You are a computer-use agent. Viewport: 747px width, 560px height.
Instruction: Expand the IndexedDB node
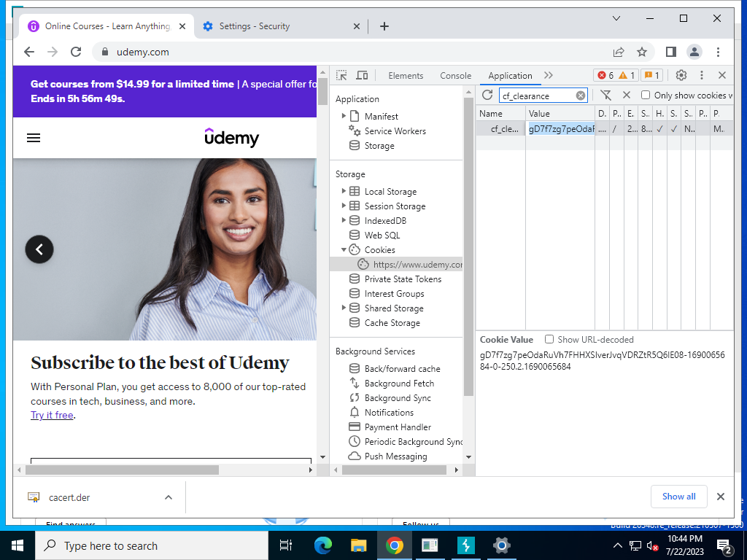[344, 220]
